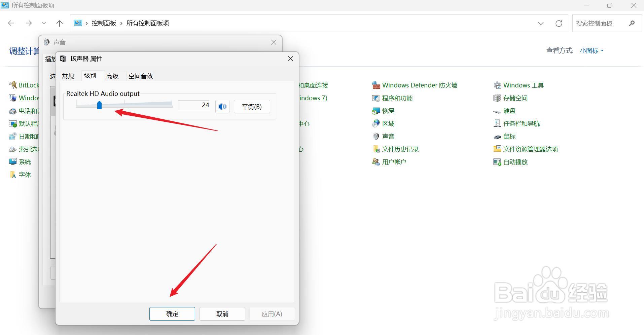Click the Windows 工具 icon

coord(497,85)
